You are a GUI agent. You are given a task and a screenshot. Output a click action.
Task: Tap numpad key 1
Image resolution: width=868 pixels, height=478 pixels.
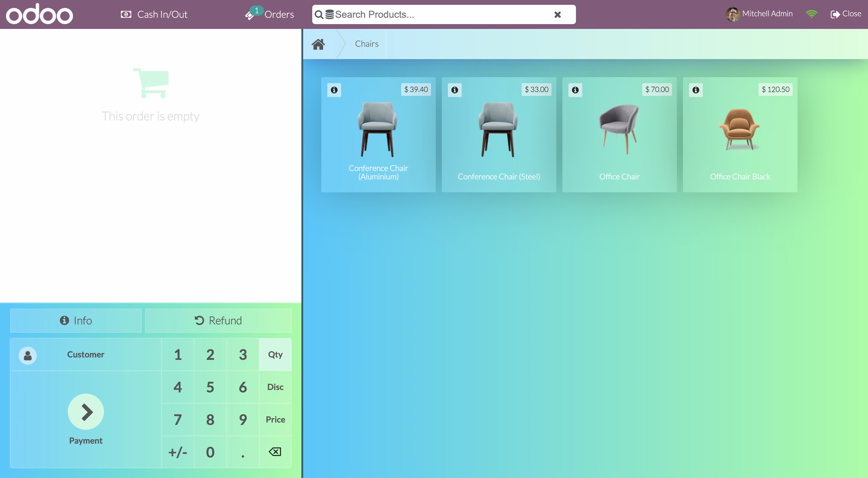click(178, 355)
